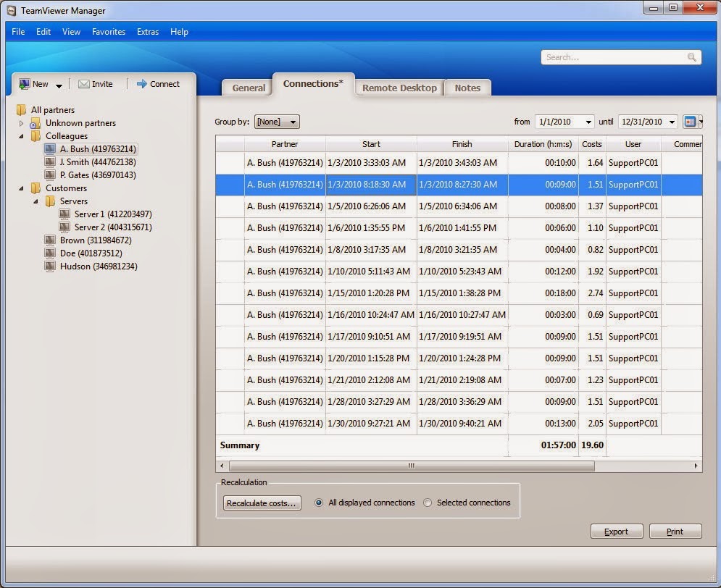Select the Connections tab

coord(314,83)
